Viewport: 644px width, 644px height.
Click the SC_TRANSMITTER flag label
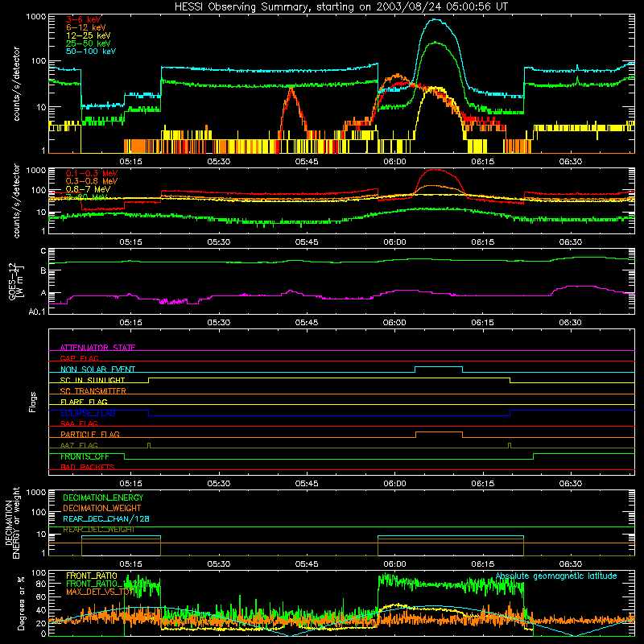93,390
